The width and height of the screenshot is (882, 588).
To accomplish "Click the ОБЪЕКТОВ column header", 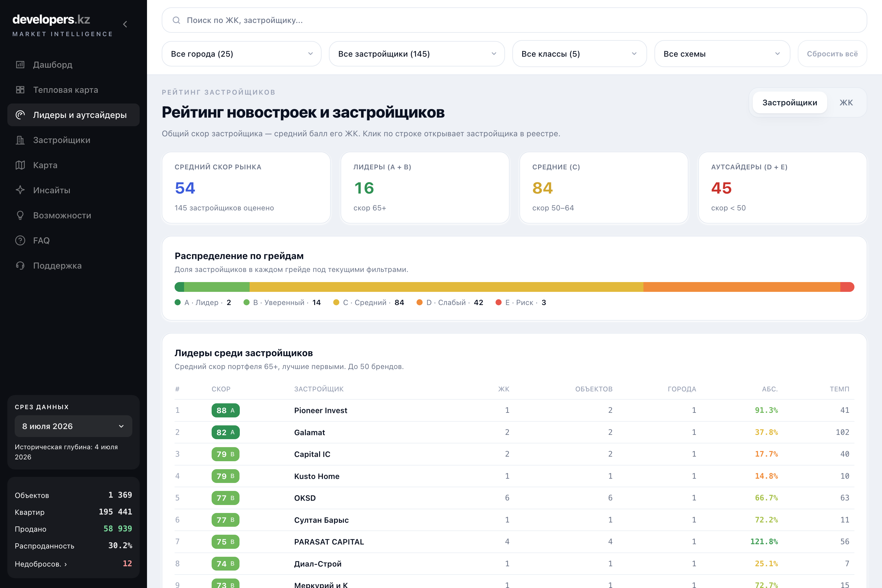I will pos(594,389).
